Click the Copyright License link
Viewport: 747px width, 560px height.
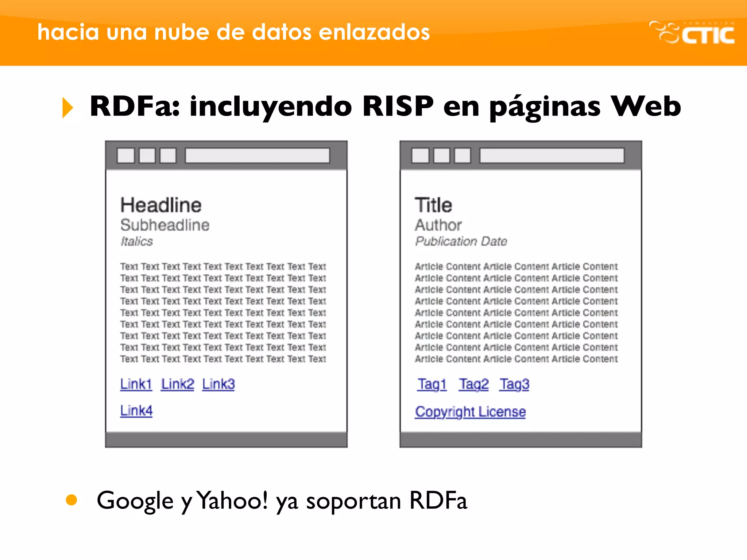pos(470,412)
